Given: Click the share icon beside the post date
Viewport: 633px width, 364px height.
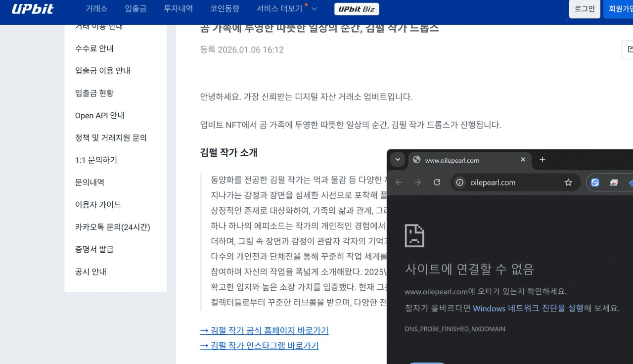Looking at the screenshot, I should tap(629, 49).
